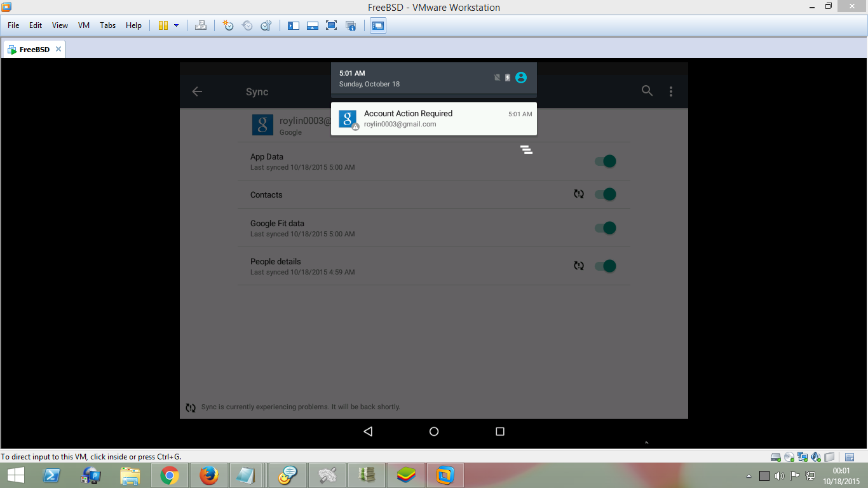Select the Contacts row label
This screenshot has width=868, height=488.
point(266,195)
